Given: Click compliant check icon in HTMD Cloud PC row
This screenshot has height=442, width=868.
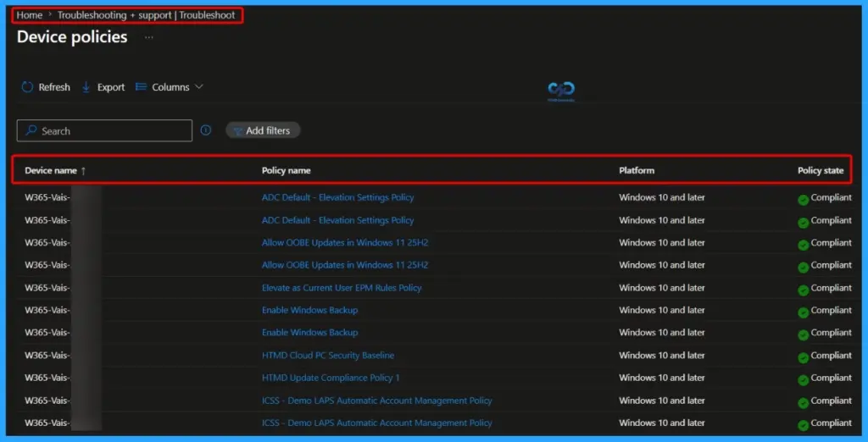Looking at the screenshot, I should (804, 356).
